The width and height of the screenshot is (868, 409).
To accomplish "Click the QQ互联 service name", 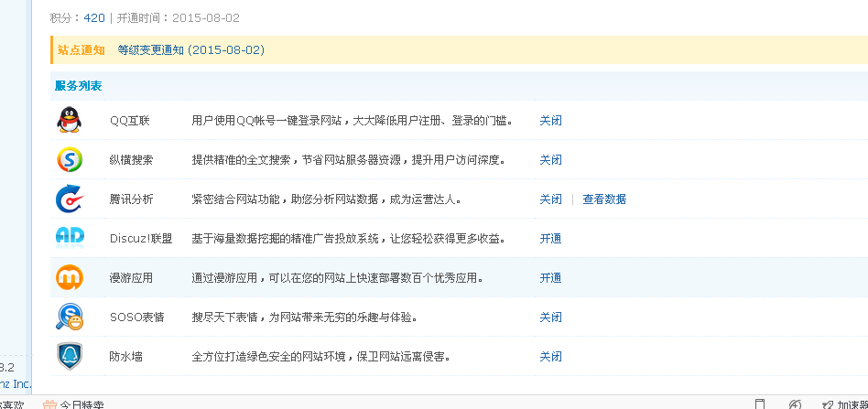I will point(129,121).
